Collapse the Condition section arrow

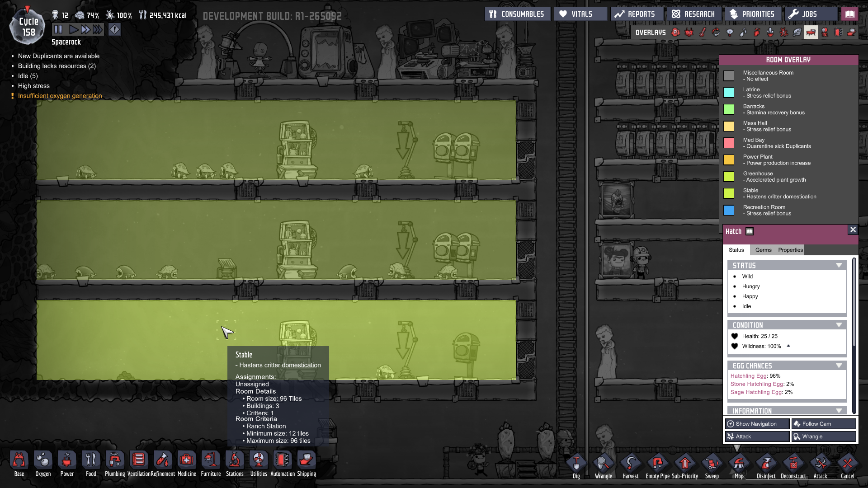pos(839,325)
